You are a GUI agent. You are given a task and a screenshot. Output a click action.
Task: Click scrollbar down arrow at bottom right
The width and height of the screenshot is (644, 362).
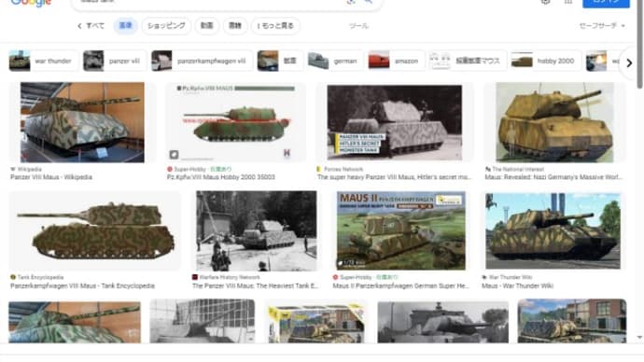click(639, 338)
